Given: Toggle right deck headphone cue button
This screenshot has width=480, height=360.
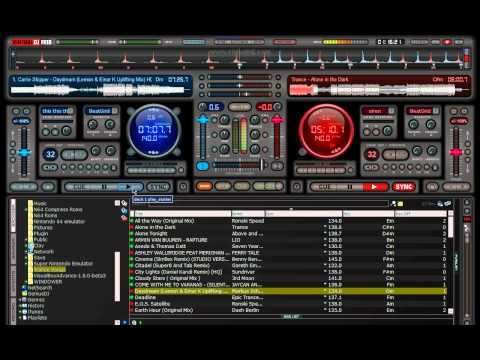Looking at the screenshot, I should [277, 166].
